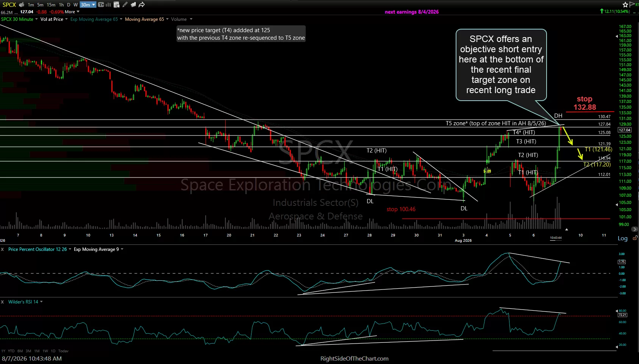Select the 6M time range

click(x=20, y=351)
